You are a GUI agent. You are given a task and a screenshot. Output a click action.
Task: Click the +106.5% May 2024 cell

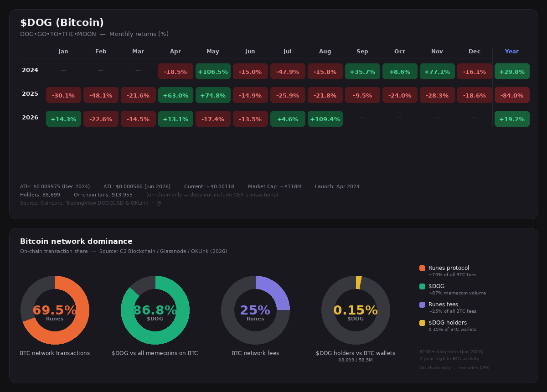point(213,72)
